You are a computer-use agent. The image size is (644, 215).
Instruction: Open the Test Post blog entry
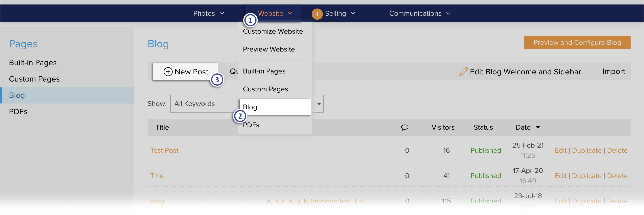(x=164, y=150)
